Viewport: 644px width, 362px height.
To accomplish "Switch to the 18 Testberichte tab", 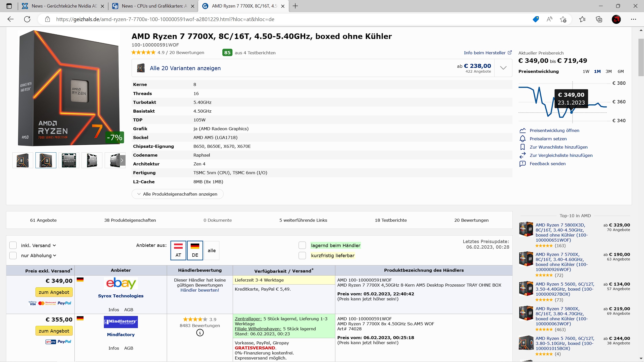I will 390,220.
